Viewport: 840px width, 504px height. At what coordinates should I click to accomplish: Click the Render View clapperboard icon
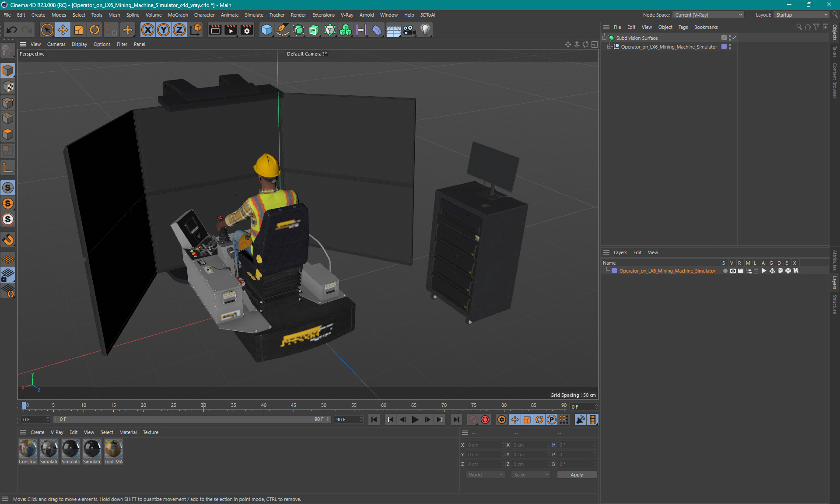[215, 30]
